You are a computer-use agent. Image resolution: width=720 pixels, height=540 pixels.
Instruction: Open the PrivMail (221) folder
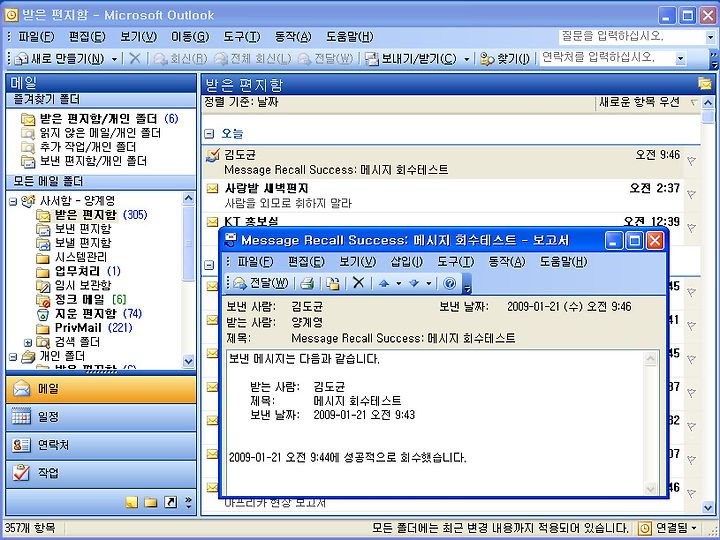(84, 327)
